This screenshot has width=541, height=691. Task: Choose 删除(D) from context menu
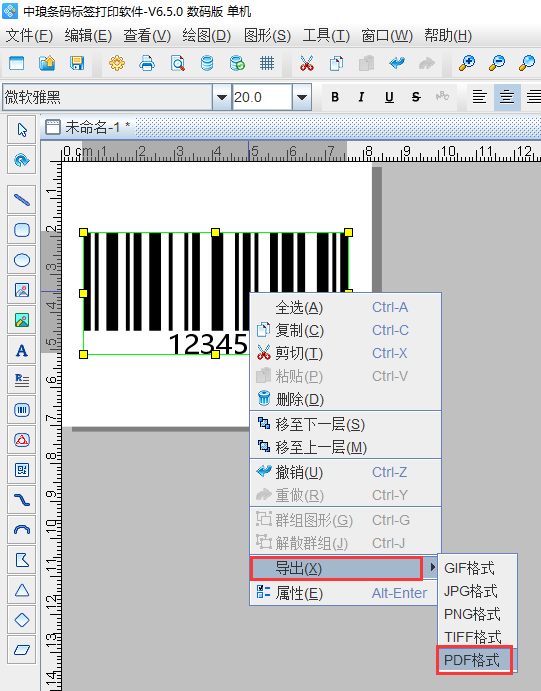pyautogui.click(x=345, y=399)
